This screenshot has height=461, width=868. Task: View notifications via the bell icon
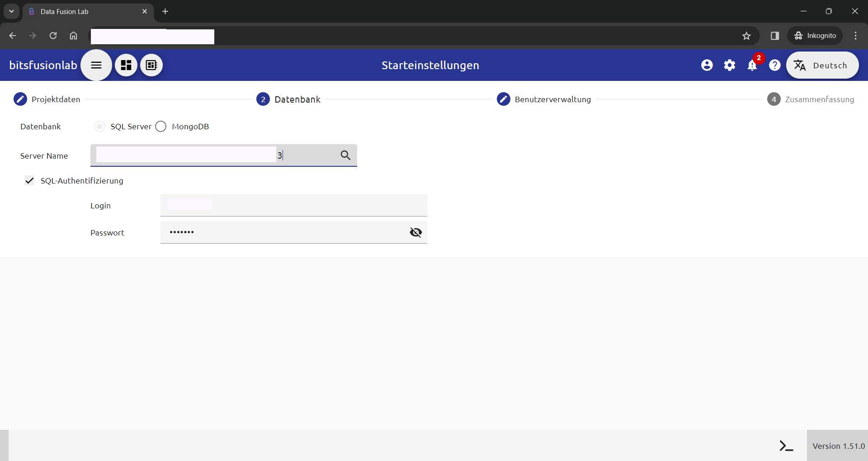pyautogui.click(x=752, y=66)
